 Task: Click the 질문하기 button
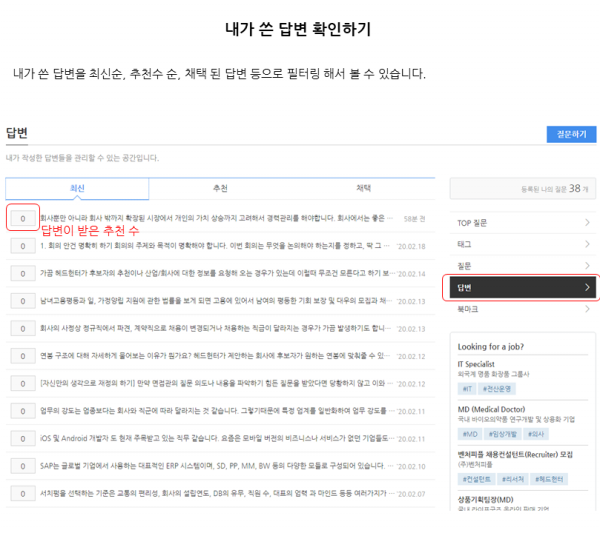click(x=571, y=134)
